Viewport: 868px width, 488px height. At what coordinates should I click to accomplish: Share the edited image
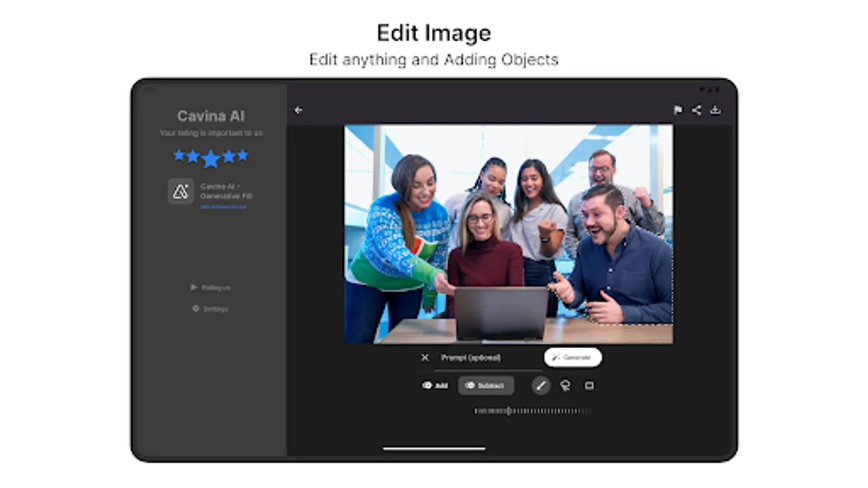[697, 110]
